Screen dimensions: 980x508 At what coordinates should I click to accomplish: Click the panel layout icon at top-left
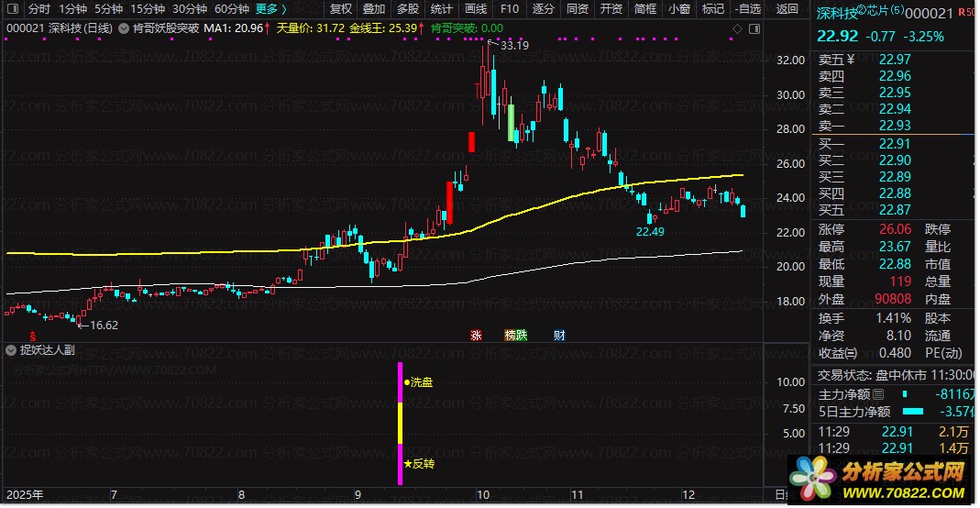coord(13,9)
